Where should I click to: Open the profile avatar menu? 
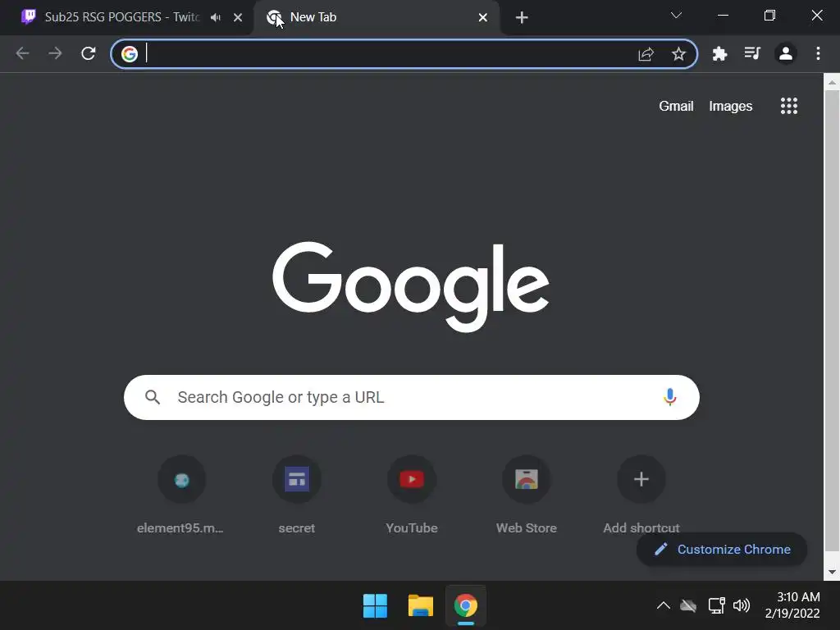click(x=785, y=53)
